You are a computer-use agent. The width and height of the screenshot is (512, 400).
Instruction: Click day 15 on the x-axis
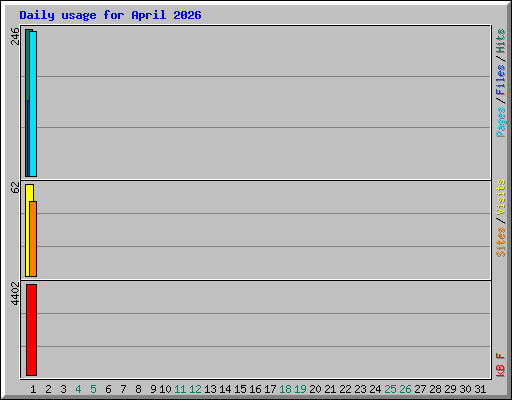click(240, 389)
